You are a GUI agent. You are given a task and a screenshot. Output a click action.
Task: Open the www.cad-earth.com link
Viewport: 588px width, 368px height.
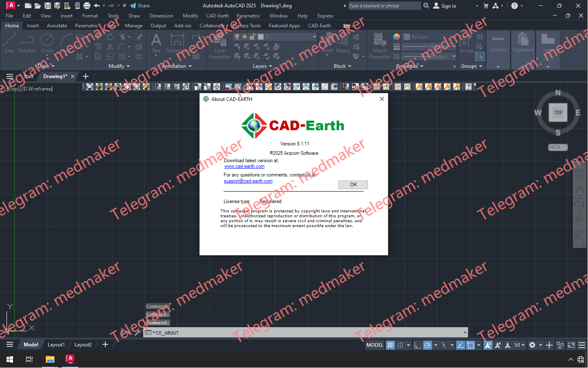pyautogui.click(x=244, y=166)
